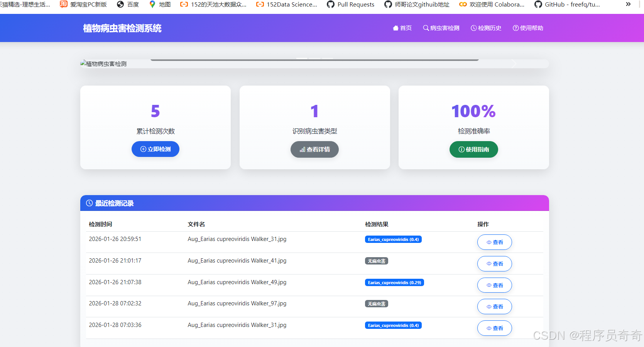Open 病虫害检测 in the navigation bar
Viewport: 644px width, 347px height.
(x=441, y=28)
